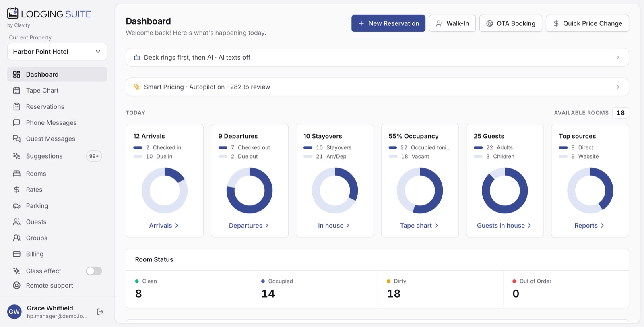644x327 pixels.
Task: Click the Available Rooms count 18
Action: [621, 113]
